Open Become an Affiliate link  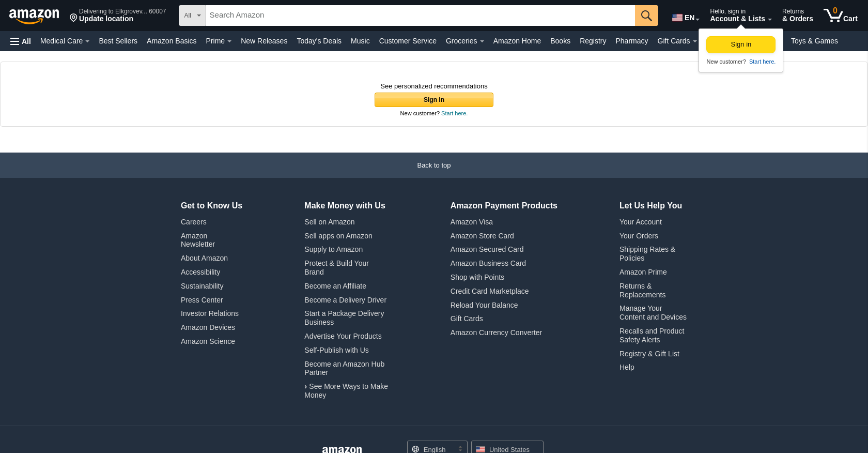(x=335, y=286)
